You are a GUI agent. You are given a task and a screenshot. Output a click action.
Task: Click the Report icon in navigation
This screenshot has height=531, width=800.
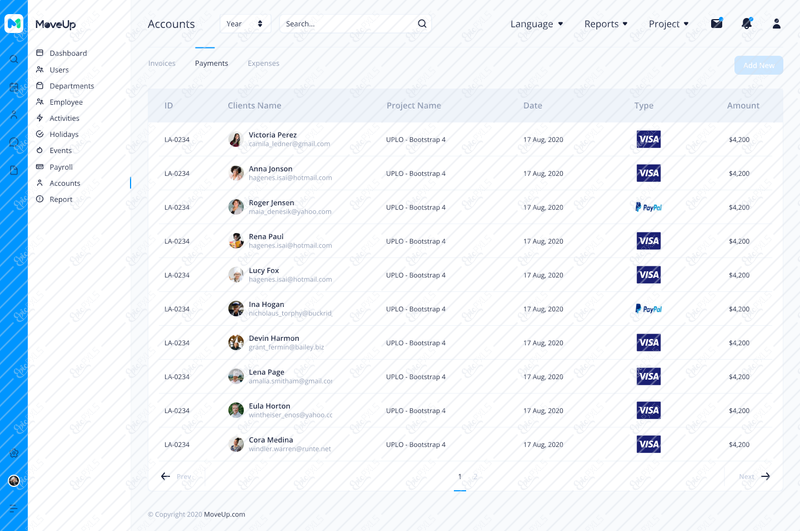pyautogui.click(x=40, y=199)
